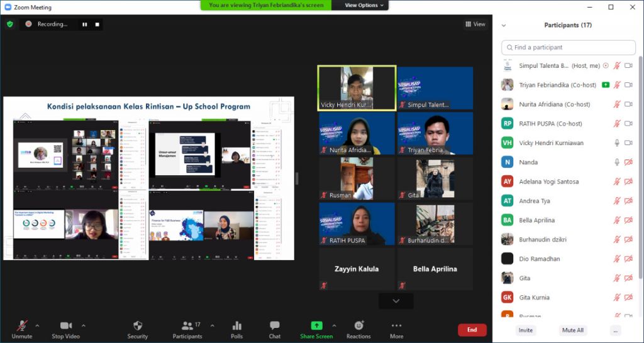644x343 pixels.
Task: Select Burhanudin's video tile
Action: (x=435, y=224)
